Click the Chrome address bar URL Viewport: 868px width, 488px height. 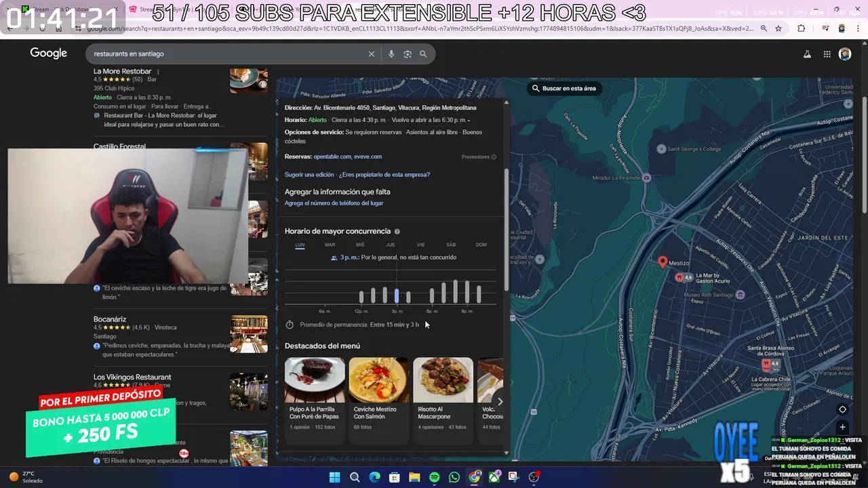(420, 28)
